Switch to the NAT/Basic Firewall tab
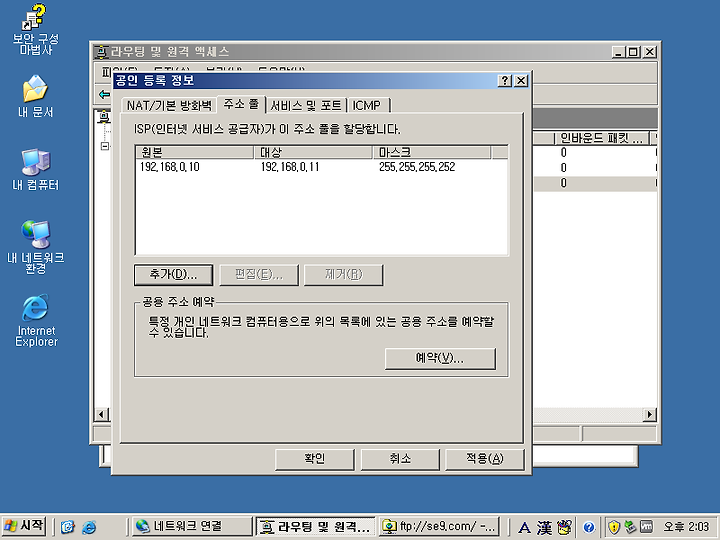The height and width of the screenshot is (540, 720). pos(169,106)
